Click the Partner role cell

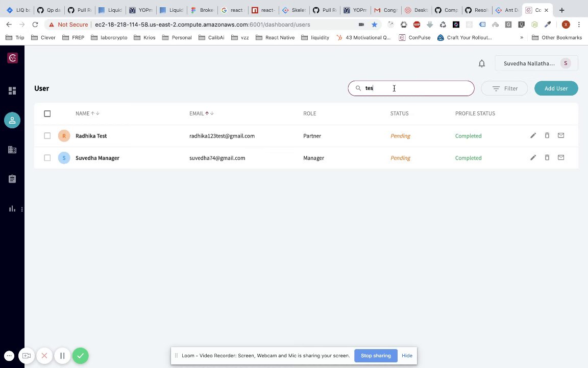click(312, 136)
